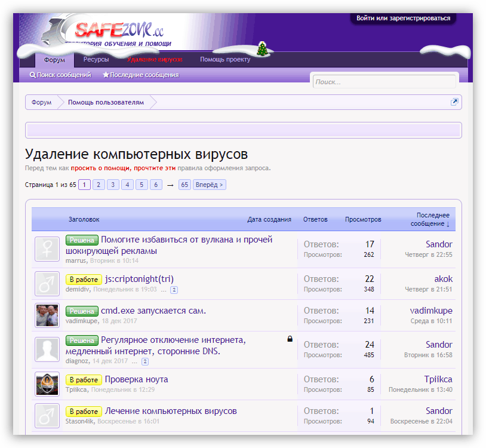Sort threads by Дата создания
Screen dimensions: 486x448
point(269,219)
